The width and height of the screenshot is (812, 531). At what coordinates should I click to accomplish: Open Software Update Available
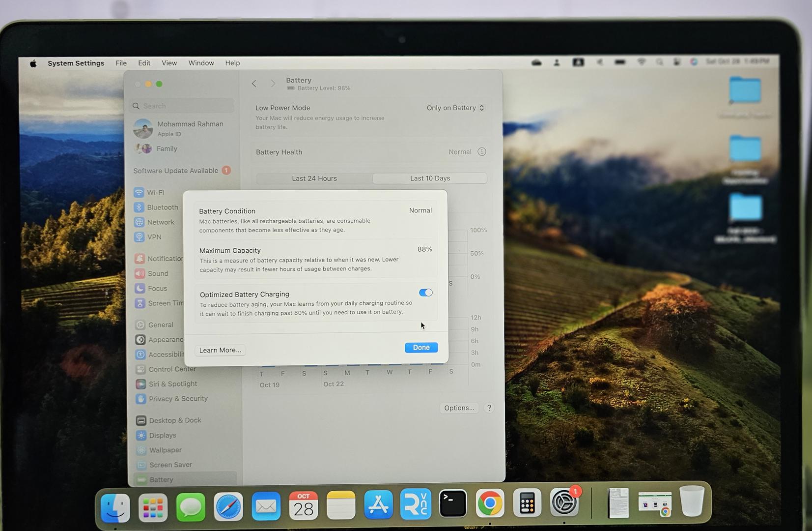coord(182,171)
